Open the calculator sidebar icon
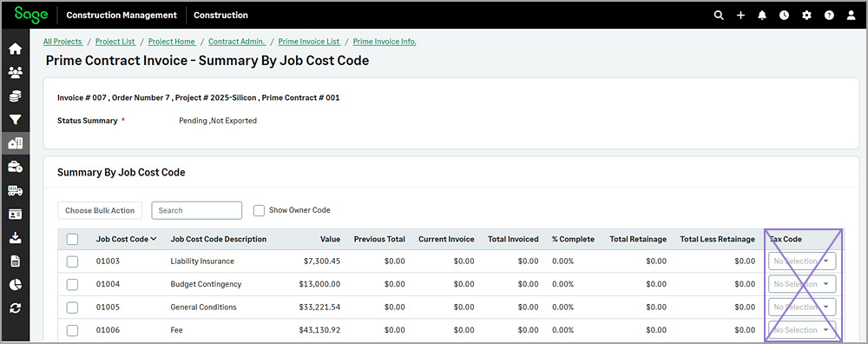This screenshot has height=344, width=868. 15,261
